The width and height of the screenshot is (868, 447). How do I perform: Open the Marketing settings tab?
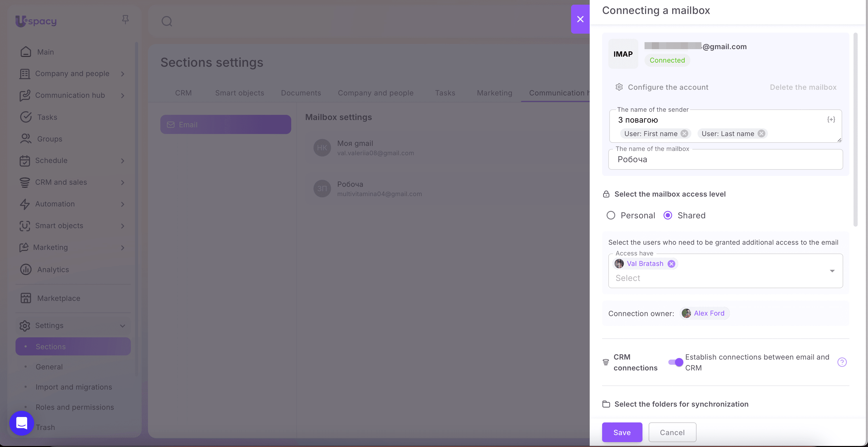point(494,93)
